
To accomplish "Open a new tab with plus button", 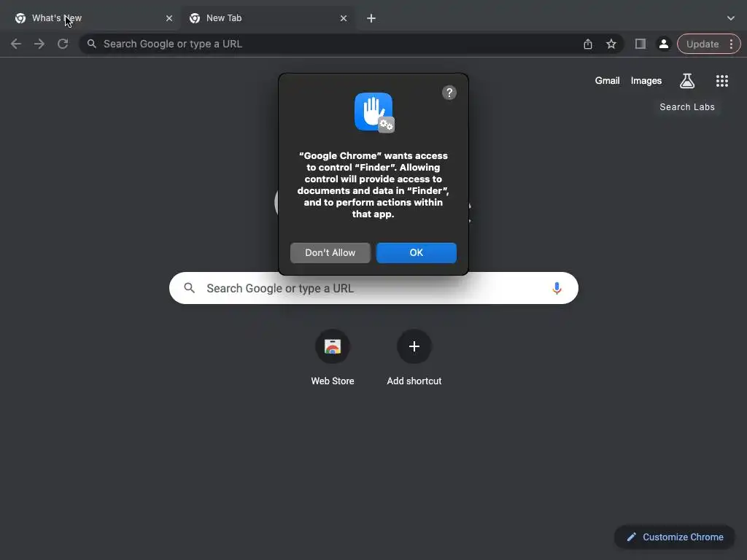I will coord(371,18).
